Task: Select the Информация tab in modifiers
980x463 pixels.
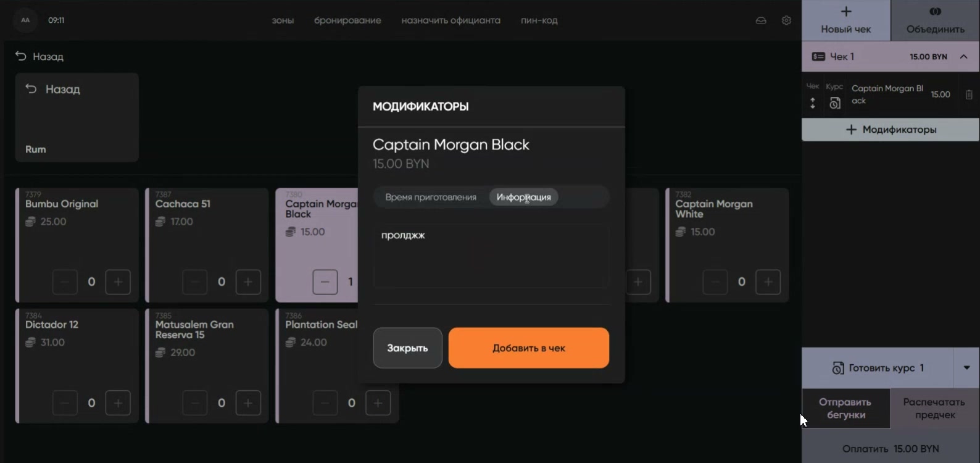Action: [524, 197]
